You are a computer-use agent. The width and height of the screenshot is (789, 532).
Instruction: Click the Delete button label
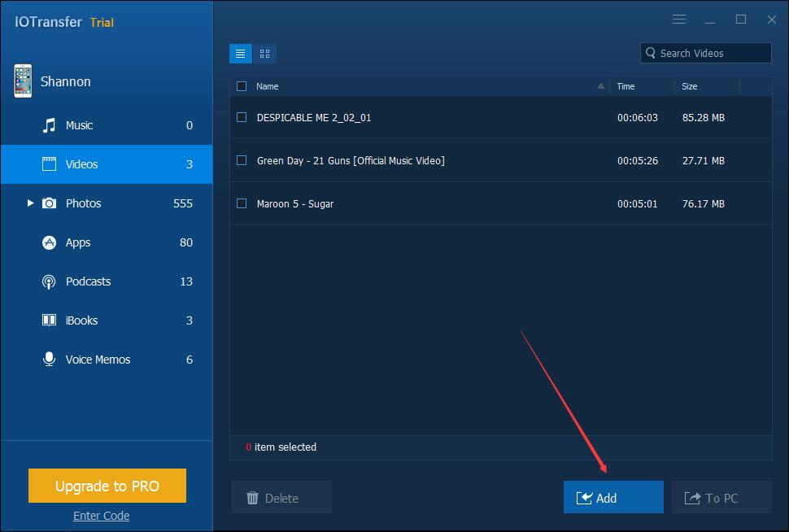(281, 499)
